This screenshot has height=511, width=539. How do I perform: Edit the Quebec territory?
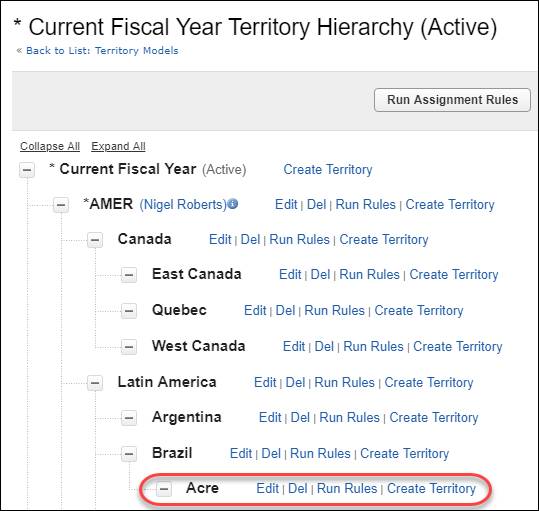(x=255, y=310)
